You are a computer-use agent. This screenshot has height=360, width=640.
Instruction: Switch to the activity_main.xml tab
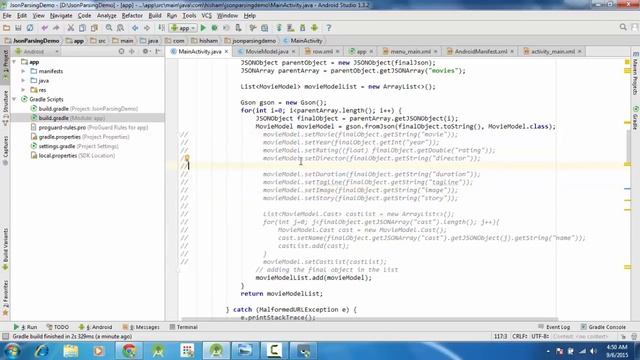pyautogui.click(x=553, y=51)
